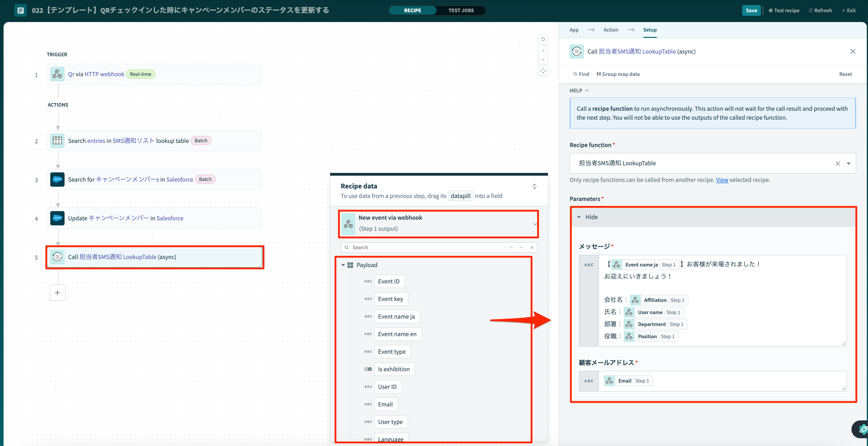868x446 pixels.
Task: Click the HTTP webhook trigger icon
Action: [57, 74]
